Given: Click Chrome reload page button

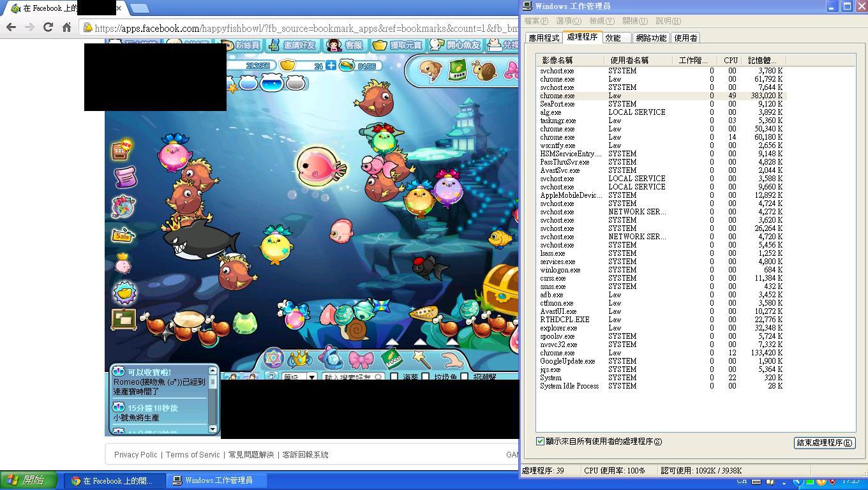Looking at the screenshot, I should (x=47, y=27).
